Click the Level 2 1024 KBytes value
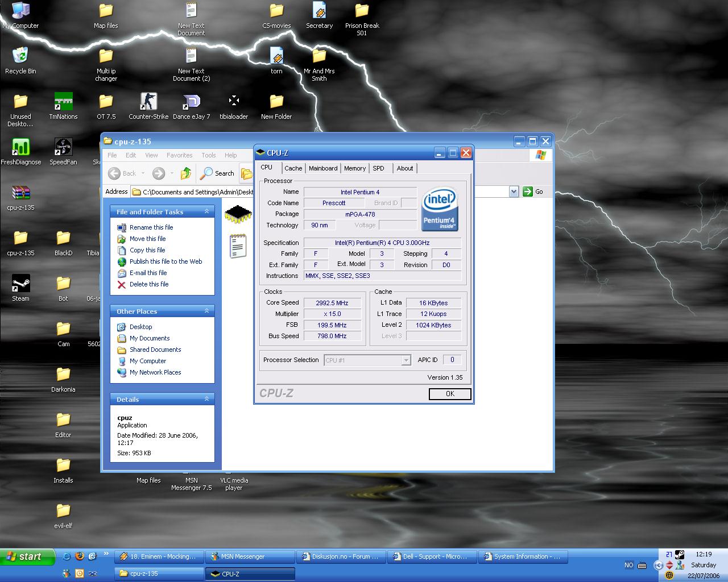The image size is (728, 582). tap(433, 325)
